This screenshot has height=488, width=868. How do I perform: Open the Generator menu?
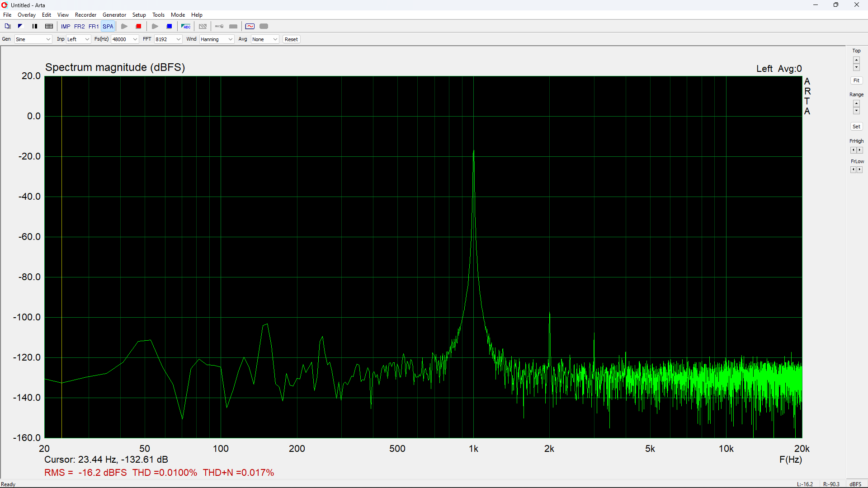[x=114, y=15]
